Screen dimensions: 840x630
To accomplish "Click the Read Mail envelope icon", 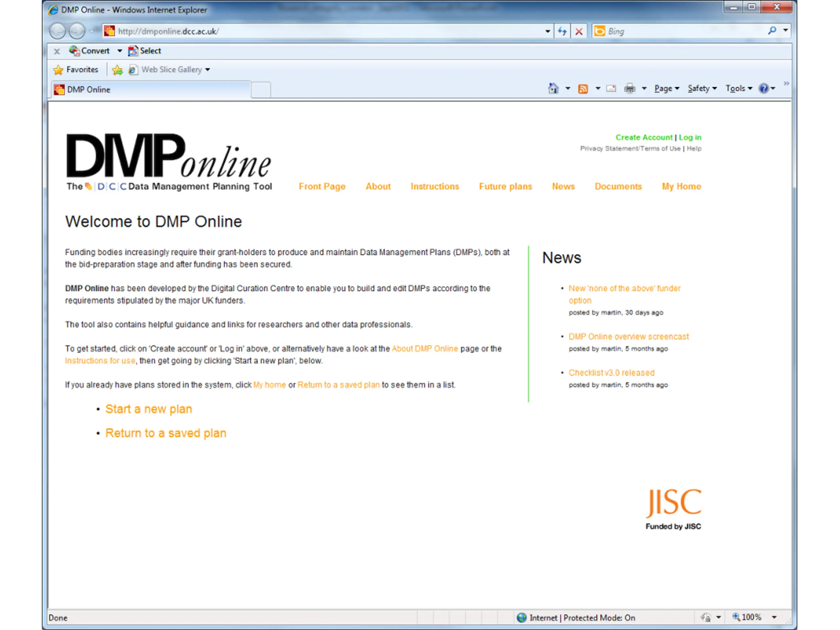I will 611,89.
